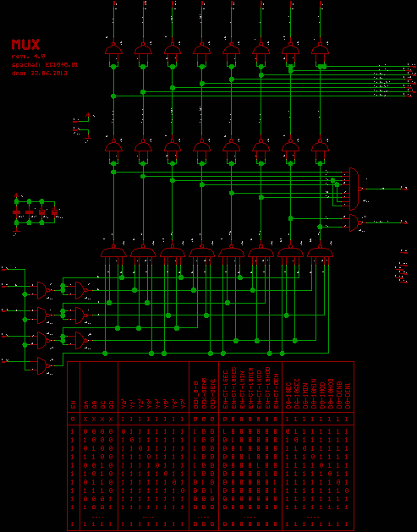Select the two-input NAND gate below the large gate
Screen dimensions: 417x532
pyautogui.click(x=355, y=223)
